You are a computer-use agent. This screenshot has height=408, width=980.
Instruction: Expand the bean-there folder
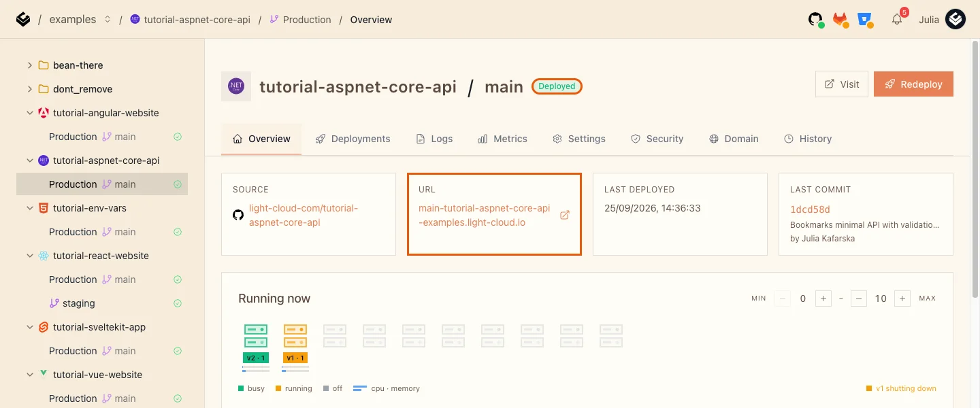pyautogui.click(x=30, y=65)
